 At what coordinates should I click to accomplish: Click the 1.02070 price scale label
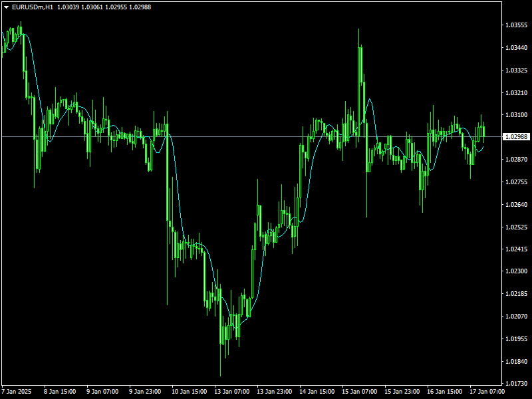[517, 317]
